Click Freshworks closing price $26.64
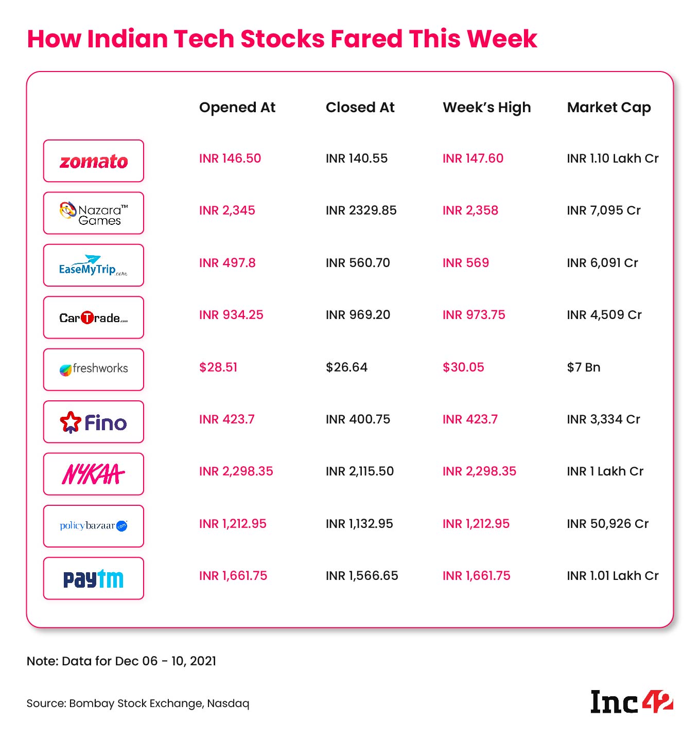The image size is (700, 741). coord(346,367)
